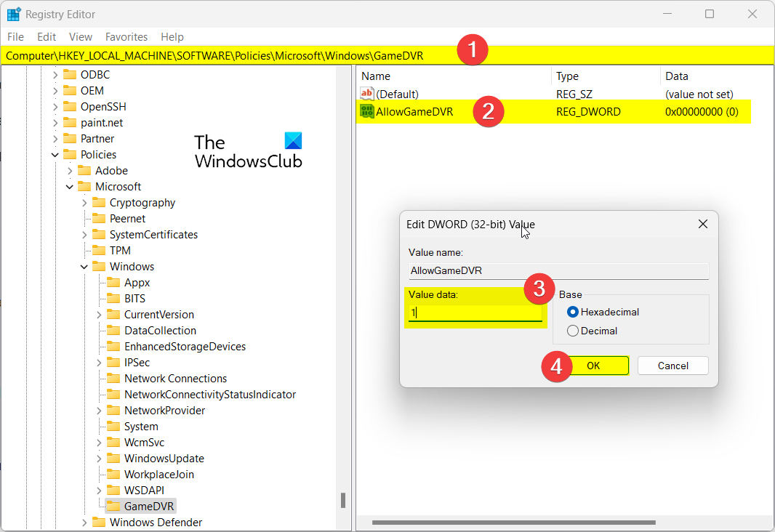The width and height of the screenshot is (775, 532).
Task: Expand the ODBC key
Action: point(55,75)
